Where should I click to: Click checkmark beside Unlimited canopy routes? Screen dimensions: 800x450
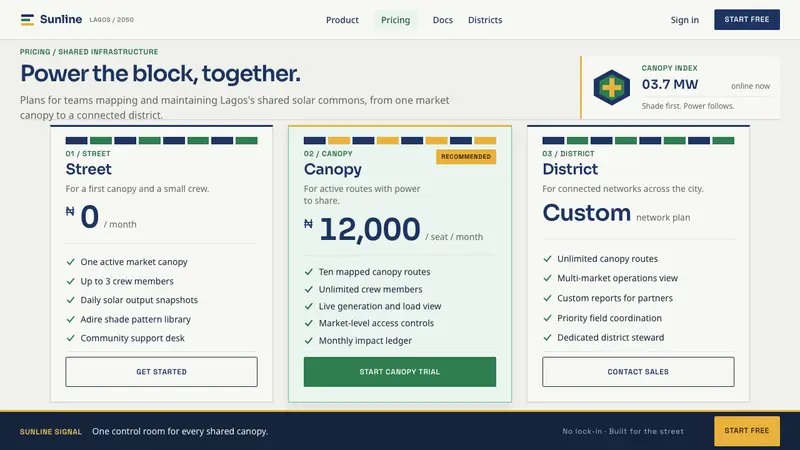547,259
